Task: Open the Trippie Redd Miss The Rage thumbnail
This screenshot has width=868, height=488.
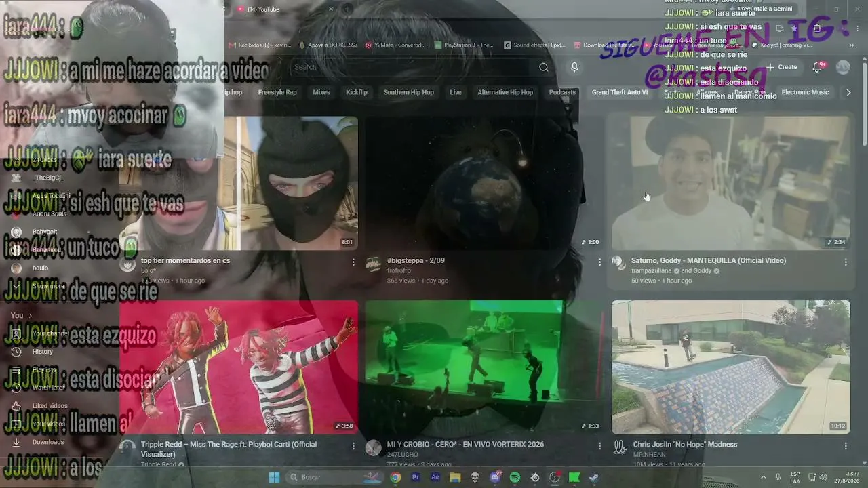Action: (239, 367)
